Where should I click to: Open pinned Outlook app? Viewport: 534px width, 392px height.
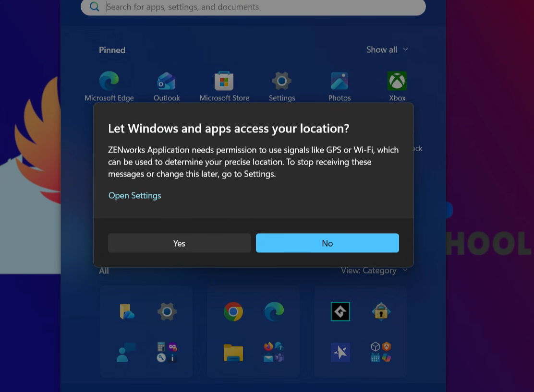[167, 86]
